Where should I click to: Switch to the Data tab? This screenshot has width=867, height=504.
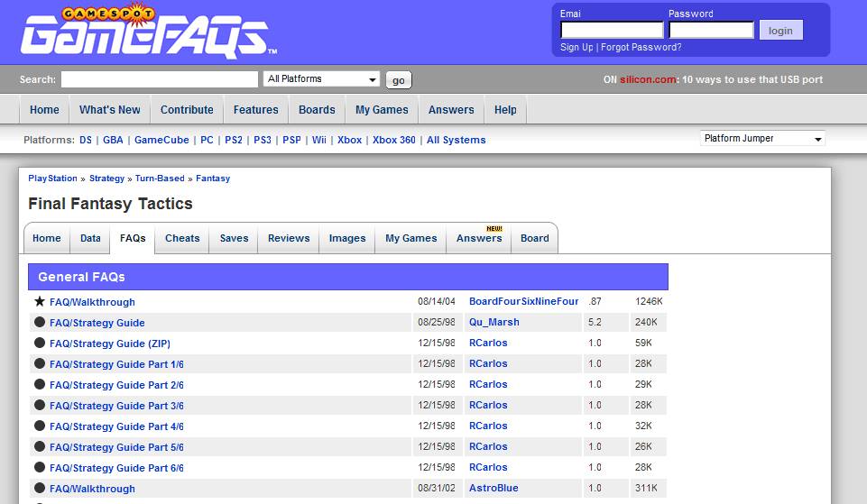click(90, 238)
